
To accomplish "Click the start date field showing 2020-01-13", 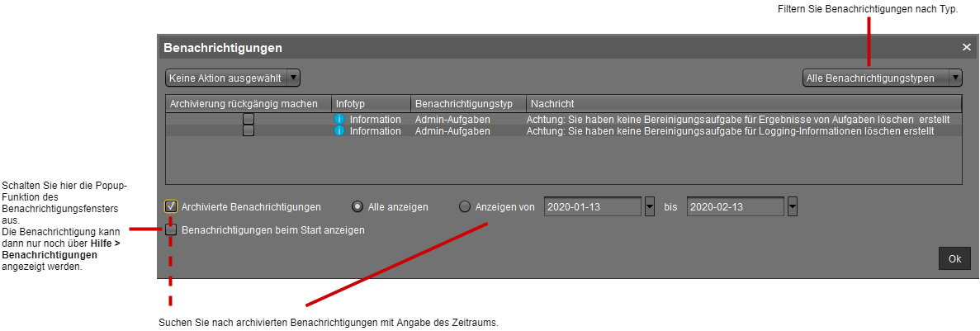I will 593,207.
